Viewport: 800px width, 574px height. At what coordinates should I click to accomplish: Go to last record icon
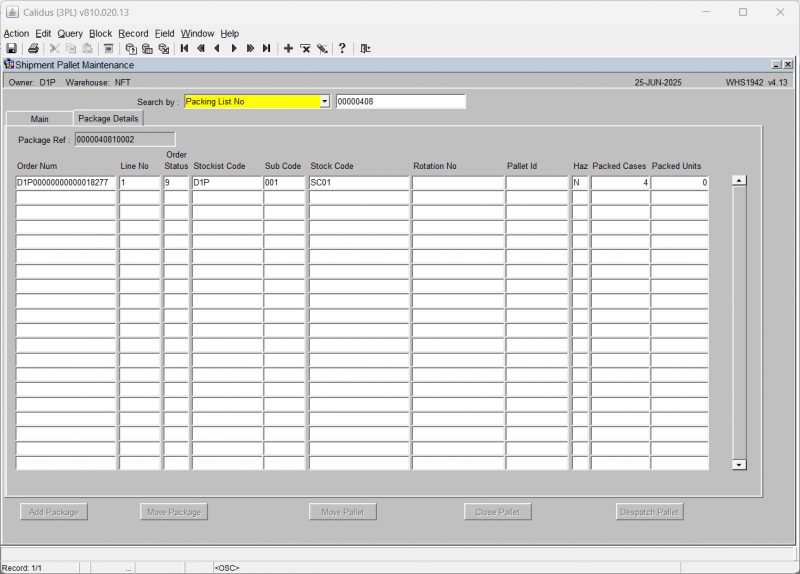pyautogui.click(x=266, y=48)
